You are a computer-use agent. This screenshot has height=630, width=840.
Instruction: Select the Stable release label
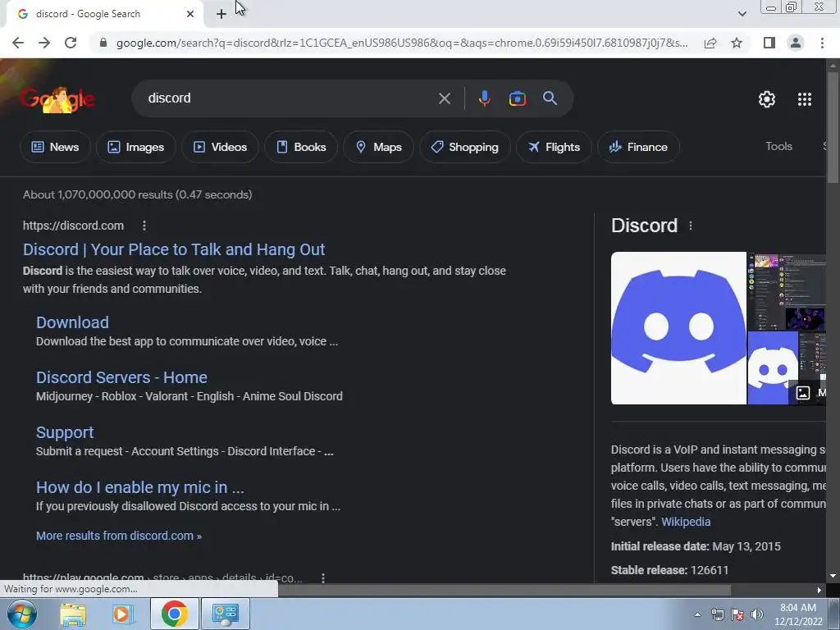tap(649, 571)
